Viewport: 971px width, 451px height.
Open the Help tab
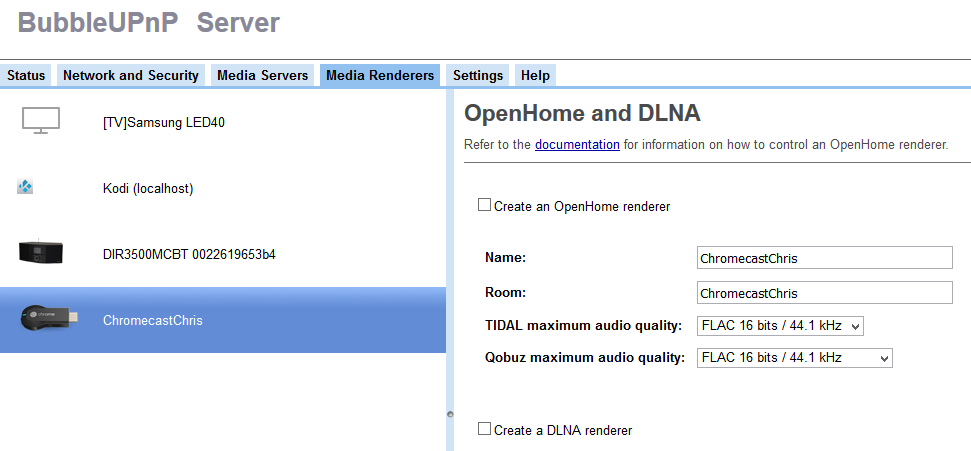[x=535, y=75]
